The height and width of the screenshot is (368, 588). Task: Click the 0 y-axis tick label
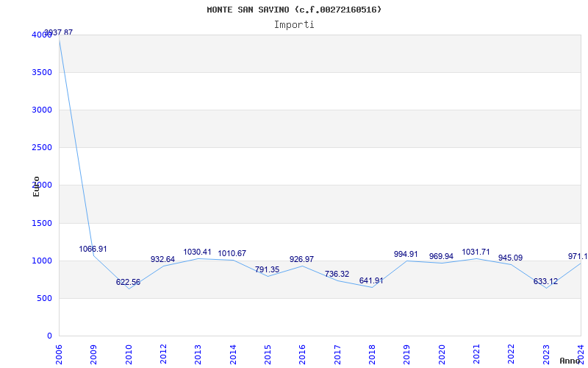click(x=49, y=336)
